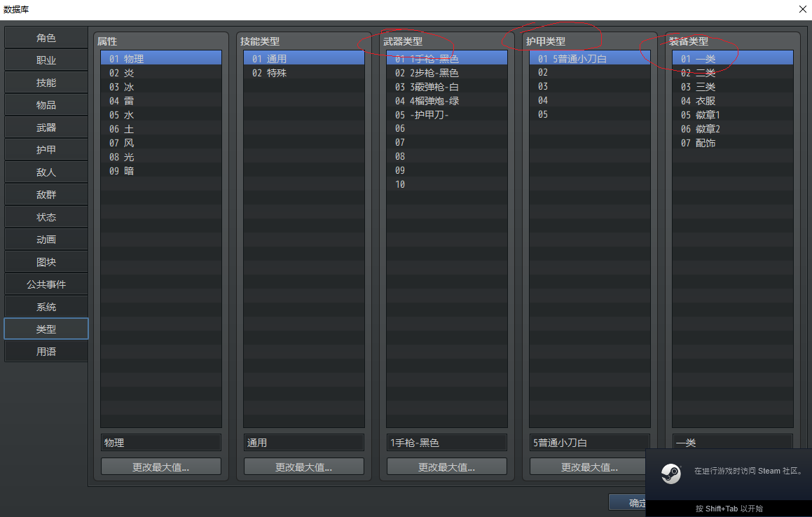Select weapon type 01 1手枪-黑色
This screenshot has height=517, width=812.
click(447, 59)
